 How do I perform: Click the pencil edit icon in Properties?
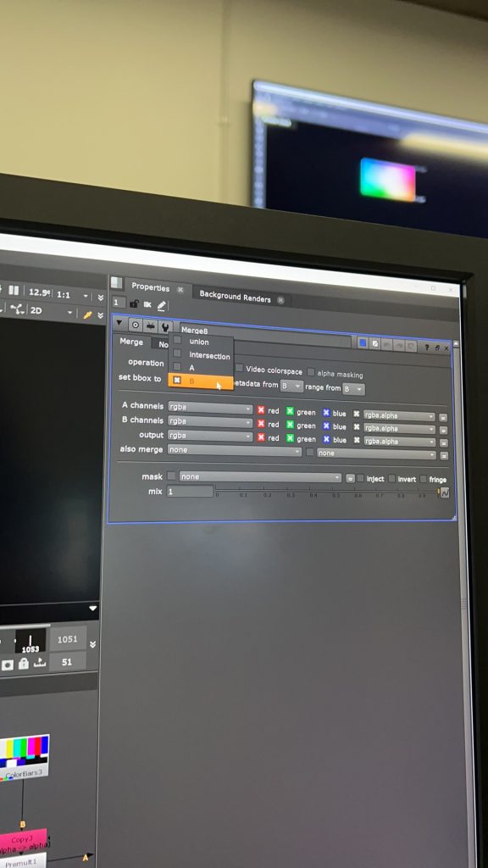pos(161,305)
